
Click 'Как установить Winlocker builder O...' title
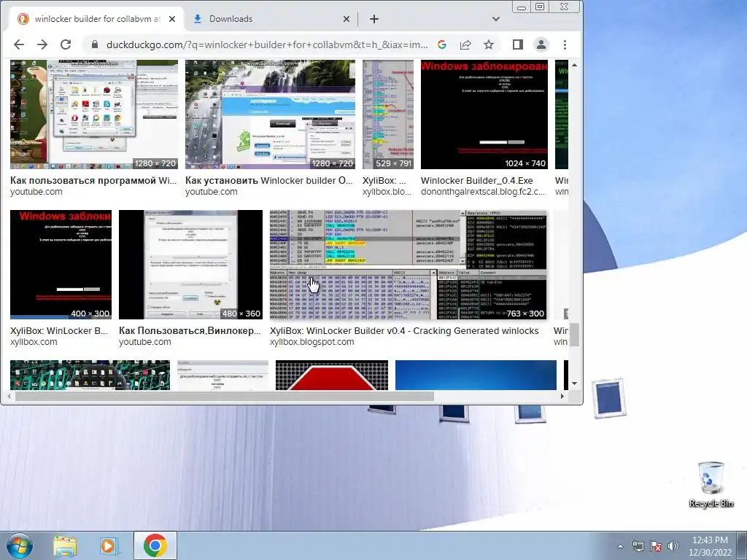[268, 181]
